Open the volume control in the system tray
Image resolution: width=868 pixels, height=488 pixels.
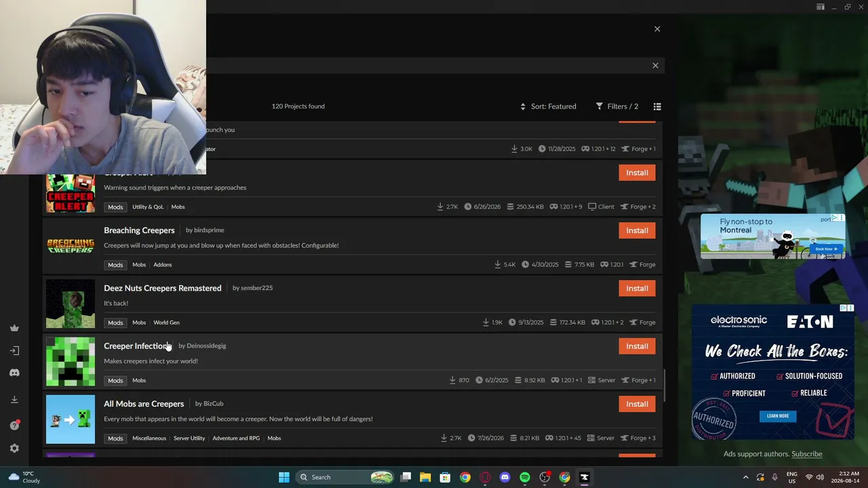point(820,477)
